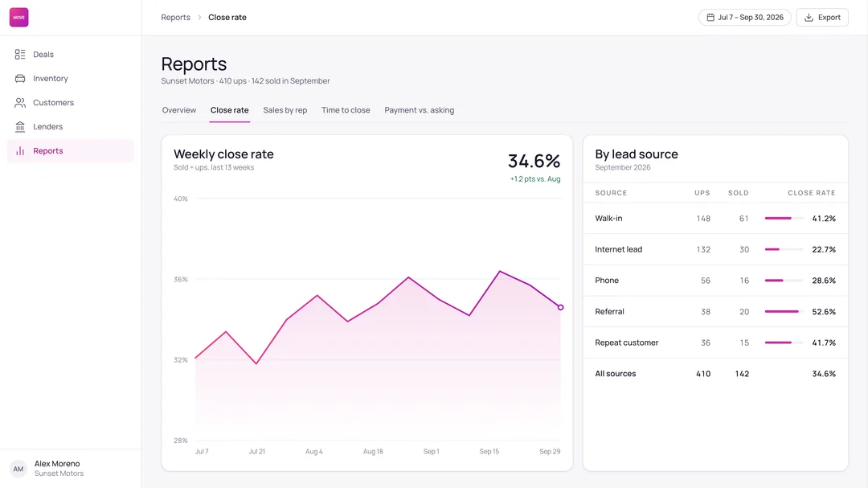Click the AM user avatar

(x=18, y=469)
